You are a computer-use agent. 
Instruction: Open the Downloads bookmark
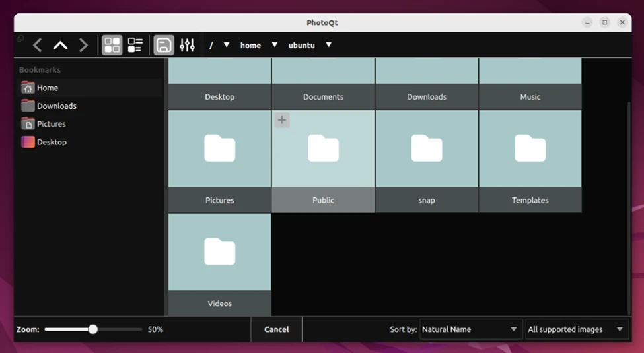pos(56,106)
